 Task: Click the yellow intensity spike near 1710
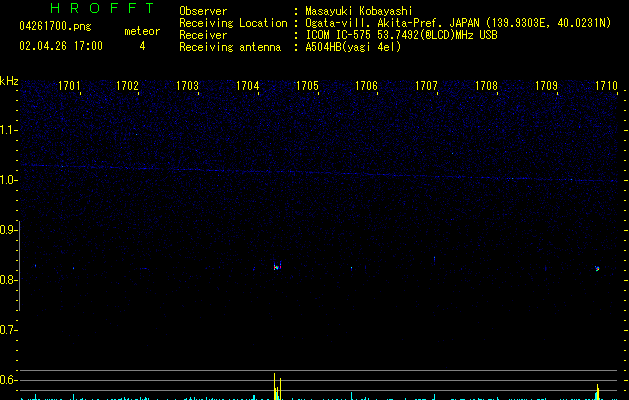(x=597, y=392)
